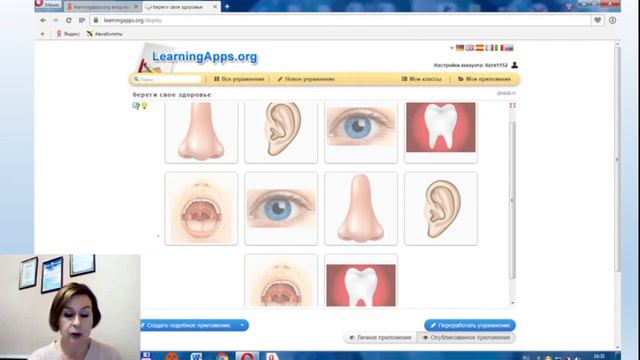Open fullscreen view of the exercise

coord(512,105)
